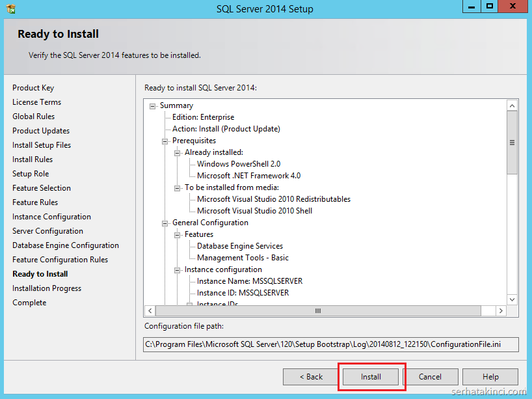The width and height of the screenshot is (532, 399).
Task: Collapse the General Configuration node
Action: [x=165, y=223]
